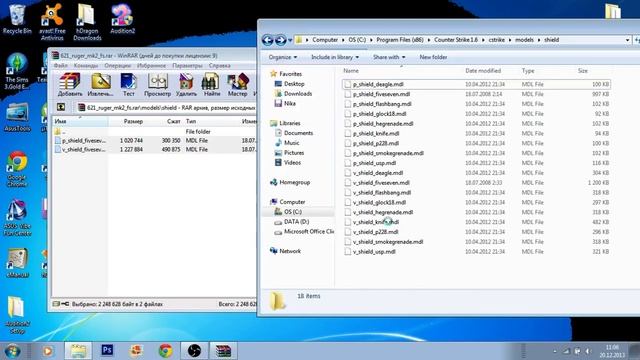Image resolution: width=640 pixels, height=360 pixels.
Task: Open the Share with dropdown
Action: point(389,57)
